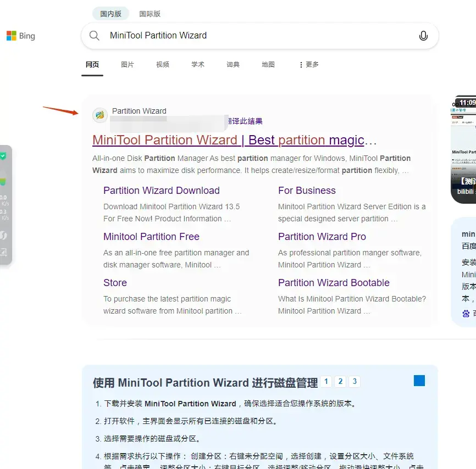Select the 网页 tab
Screen dimensions: 476x469
[92, 64]
